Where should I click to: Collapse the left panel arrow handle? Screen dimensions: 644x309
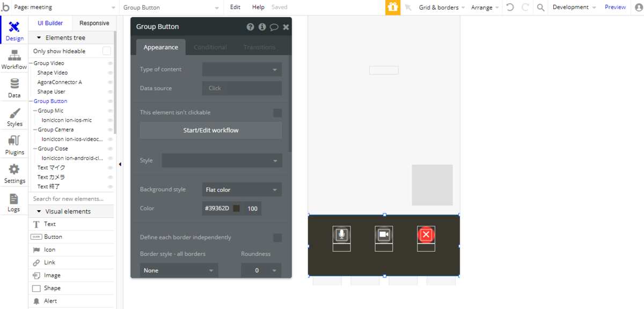coord(120,164)
